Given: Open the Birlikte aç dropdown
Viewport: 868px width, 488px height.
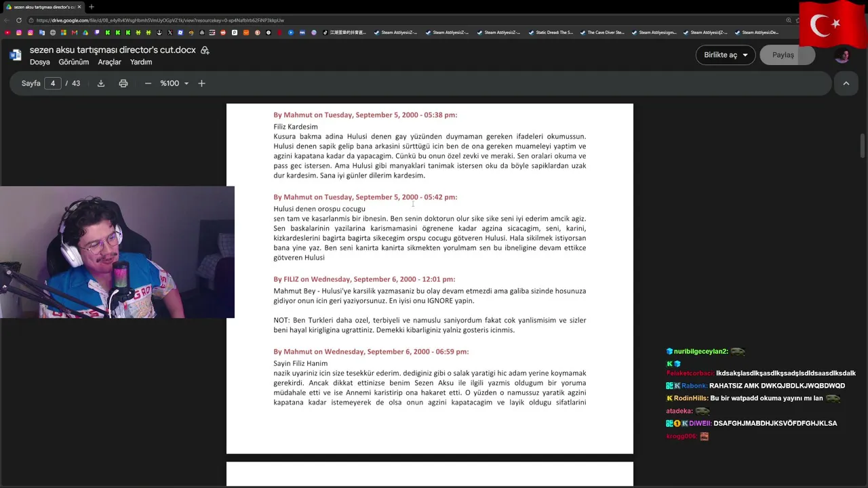Looking at the screenshot, I should click(726, 55).
